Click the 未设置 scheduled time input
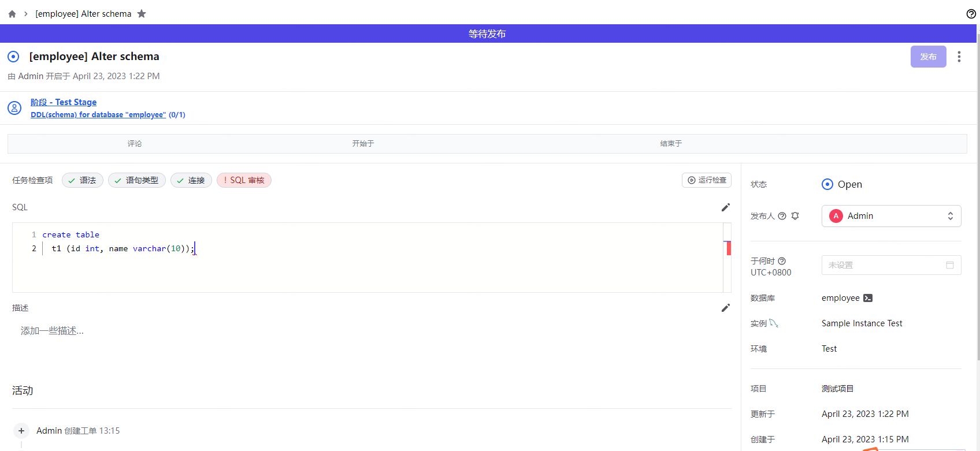 coord(892,265)
